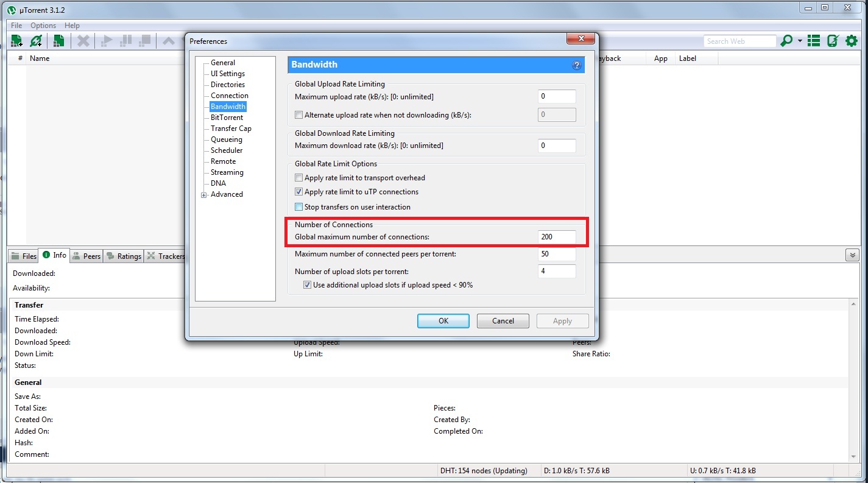
Task: Select Queueing in preferences tree
Action: [227, 139]
